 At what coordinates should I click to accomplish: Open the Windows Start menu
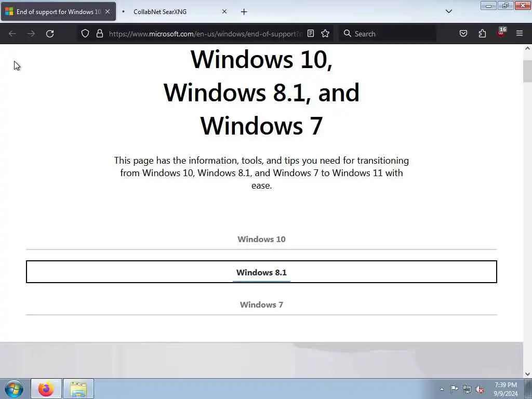click(x=14, y=389)
